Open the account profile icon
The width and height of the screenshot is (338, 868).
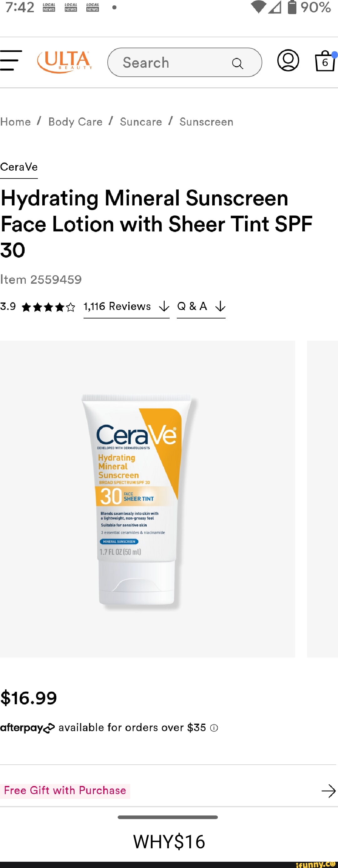(x=288, y=61)
